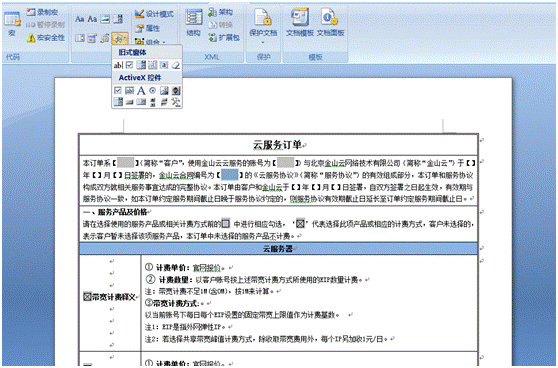Select the form field eraser icon

coord(175,65)
